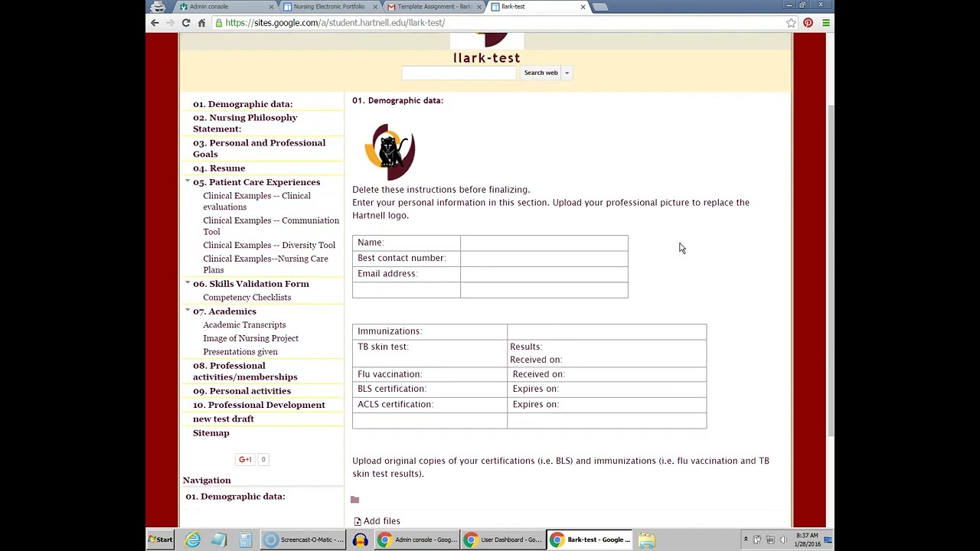980x551 pixels.
Task: Collapse the 07. Academics section
Action: tap(188, 311)
